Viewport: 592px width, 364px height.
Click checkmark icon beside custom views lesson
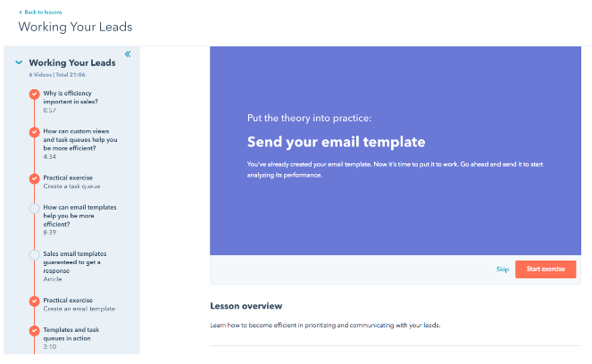click(x=34, y=132)
